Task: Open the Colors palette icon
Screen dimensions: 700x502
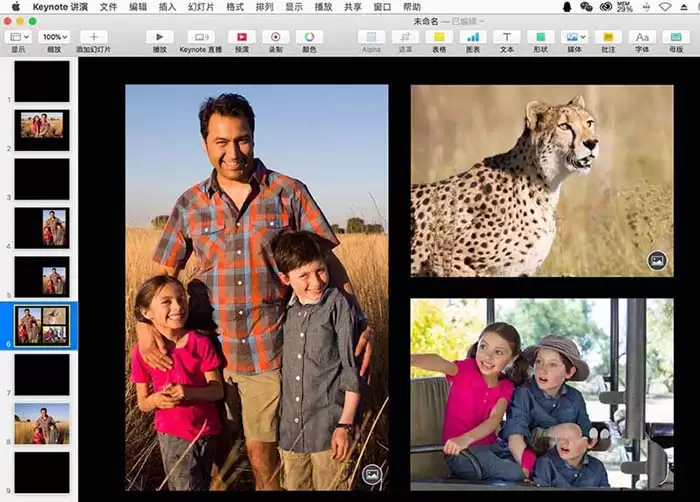Action: click(x=309, y=37)
